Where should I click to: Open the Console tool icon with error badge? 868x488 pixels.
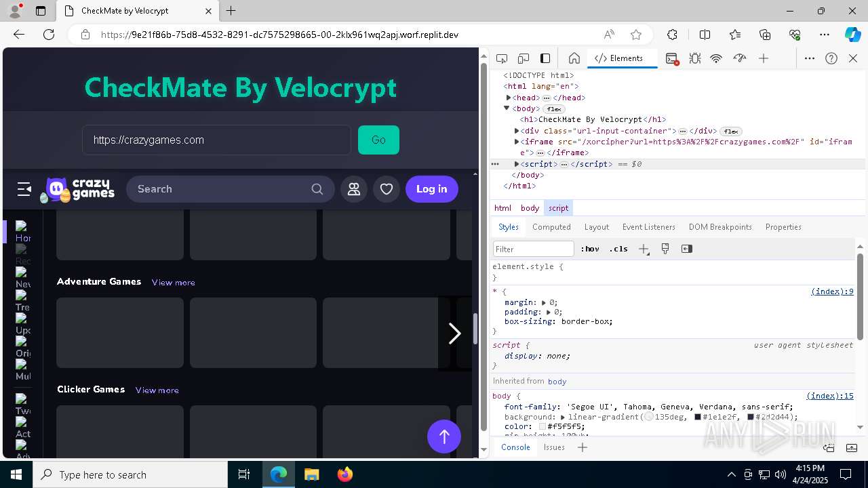(672, 58)
